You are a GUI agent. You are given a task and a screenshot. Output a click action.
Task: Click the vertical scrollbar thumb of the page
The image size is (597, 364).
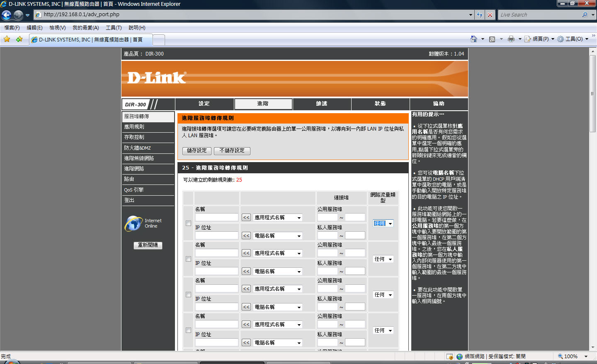click(x=593, y=93)
